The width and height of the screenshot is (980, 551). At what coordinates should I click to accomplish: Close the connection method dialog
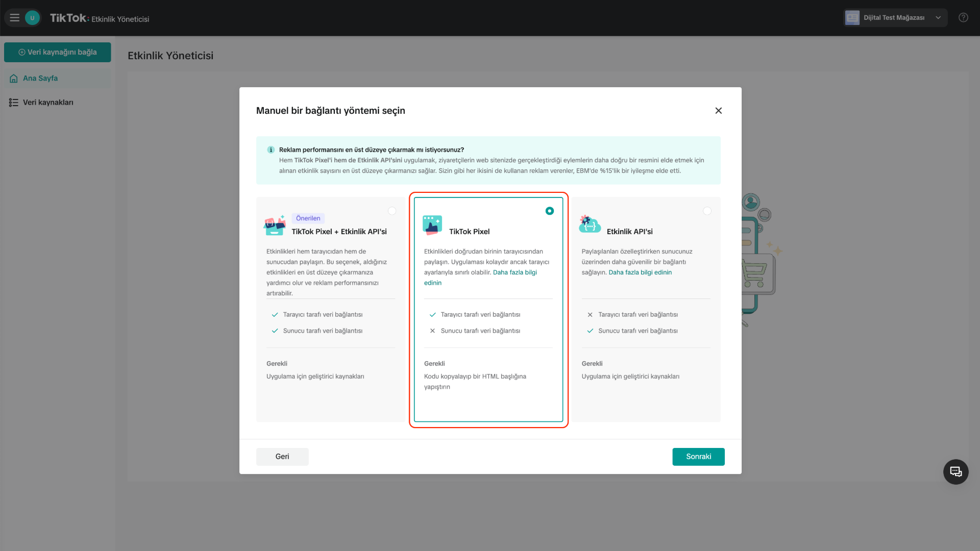[x=719, y=111]
